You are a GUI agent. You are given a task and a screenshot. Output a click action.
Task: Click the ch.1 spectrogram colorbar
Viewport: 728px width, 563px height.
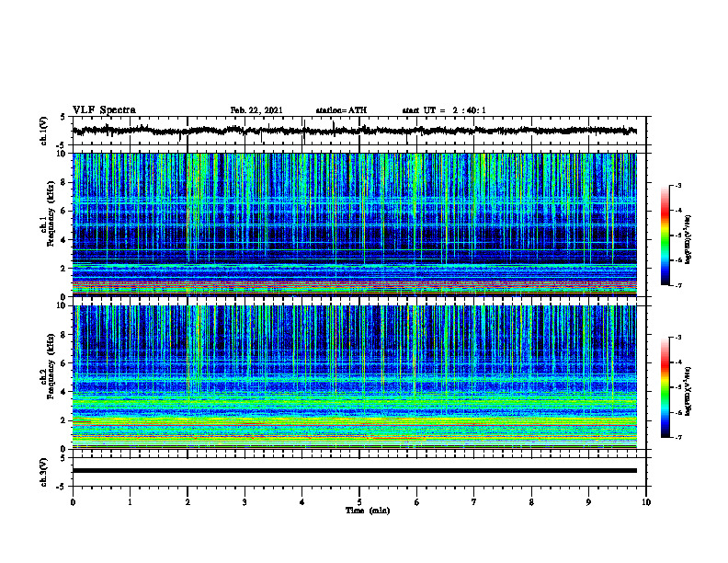665,236
